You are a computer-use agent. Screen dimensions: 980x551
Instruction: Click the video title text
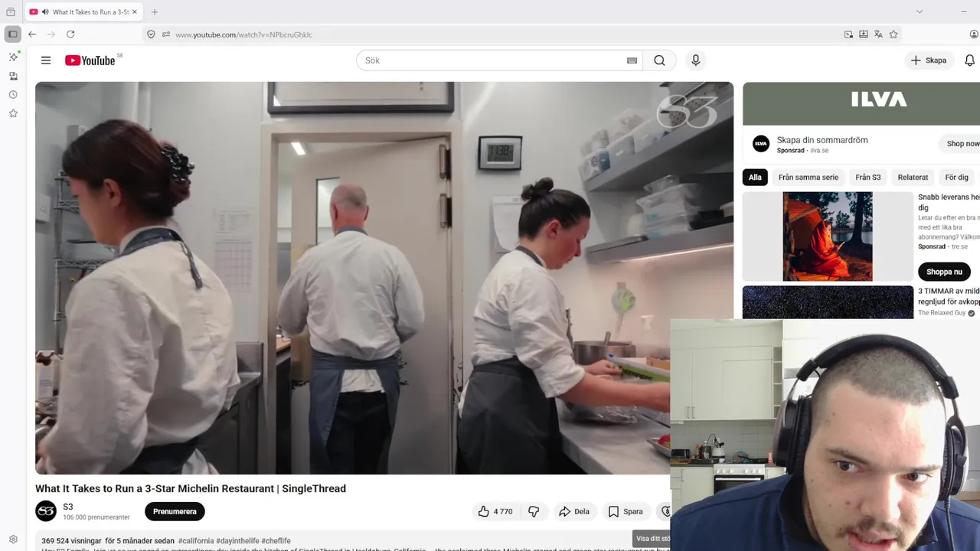click(191, 488)
